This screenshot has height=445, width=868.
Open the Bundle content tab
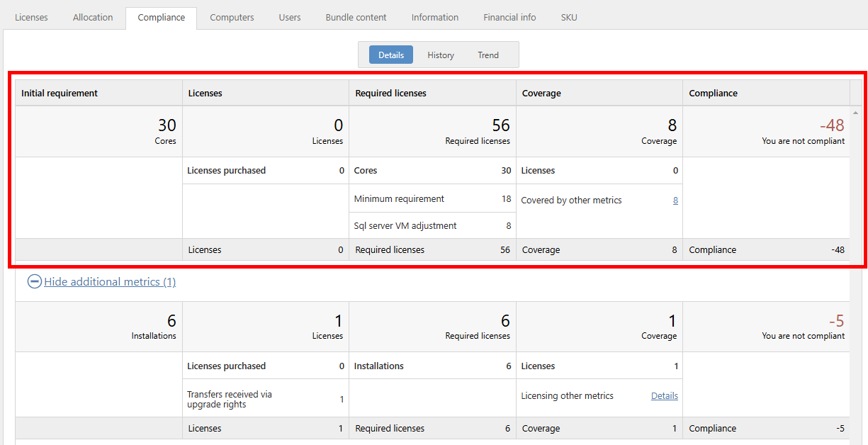356,17
